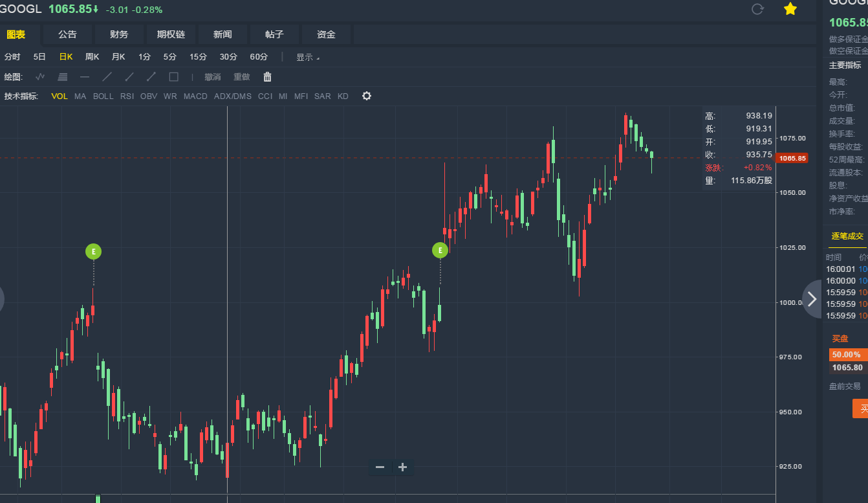Zoom out chart with minus button

tap(380, 467)
